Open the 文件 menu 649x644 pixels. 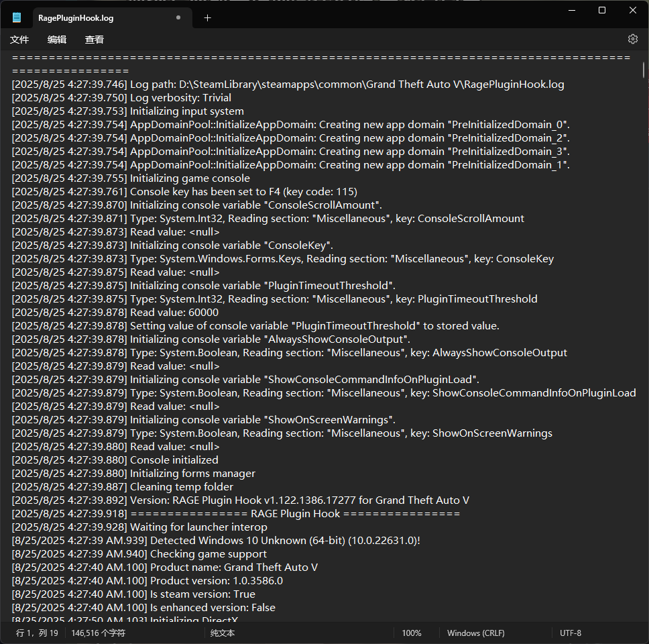pos(19,40)
